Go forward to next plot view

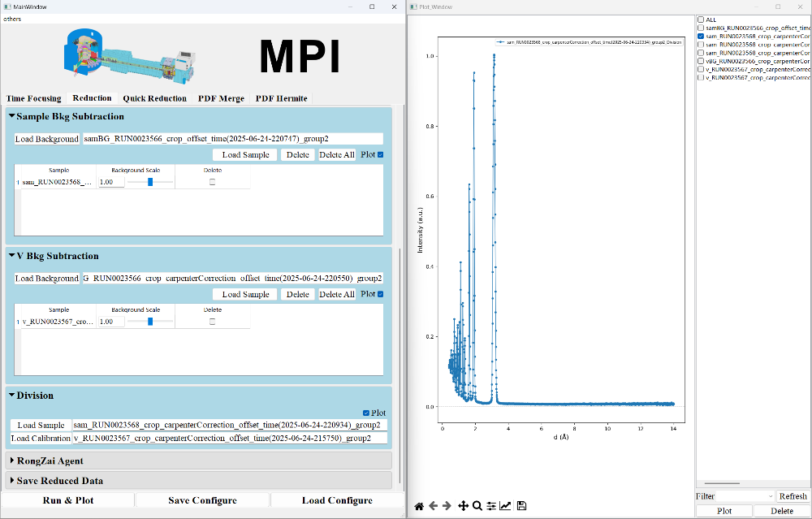click(x=447, y=506)
